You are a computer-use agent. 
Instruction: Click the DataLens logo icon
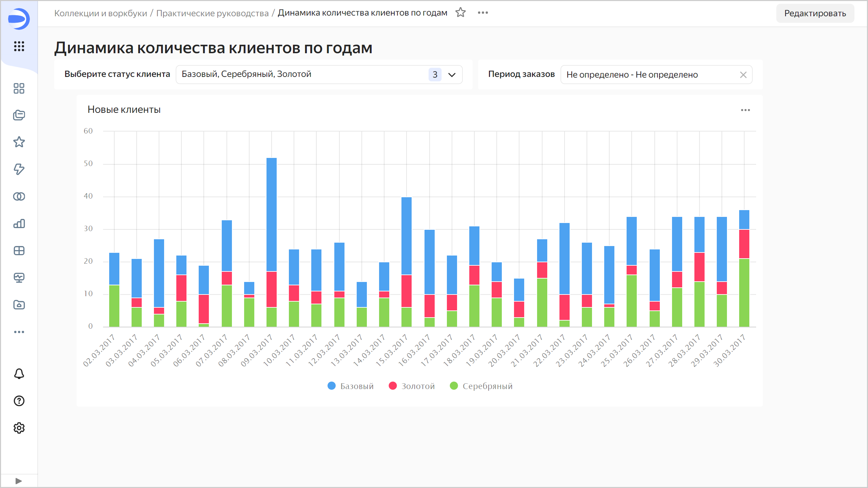pyautogui.click(x=19, y=19)
